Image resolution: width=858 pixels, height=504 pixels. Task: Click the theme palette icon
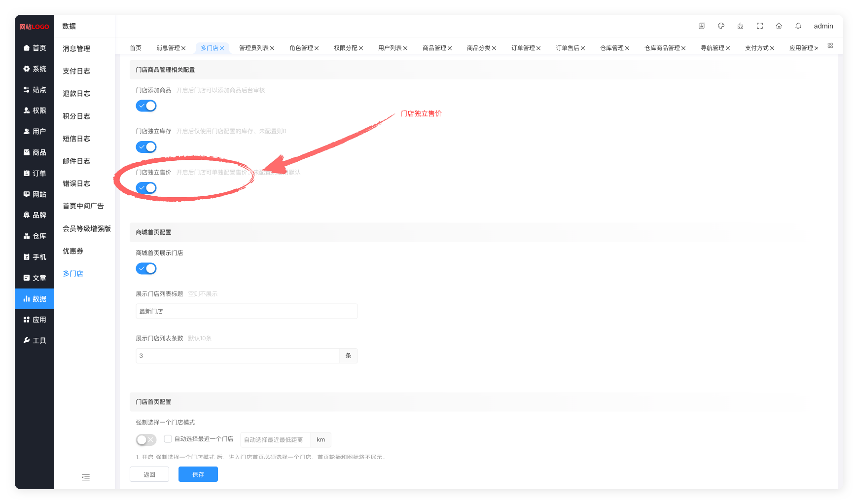point(721,26)
